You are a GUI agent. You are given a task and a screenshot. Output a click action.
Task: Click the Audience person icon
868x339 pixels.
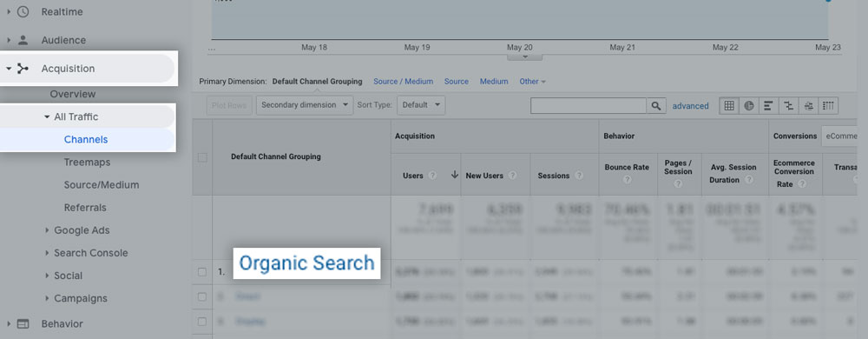pos(23,40)
